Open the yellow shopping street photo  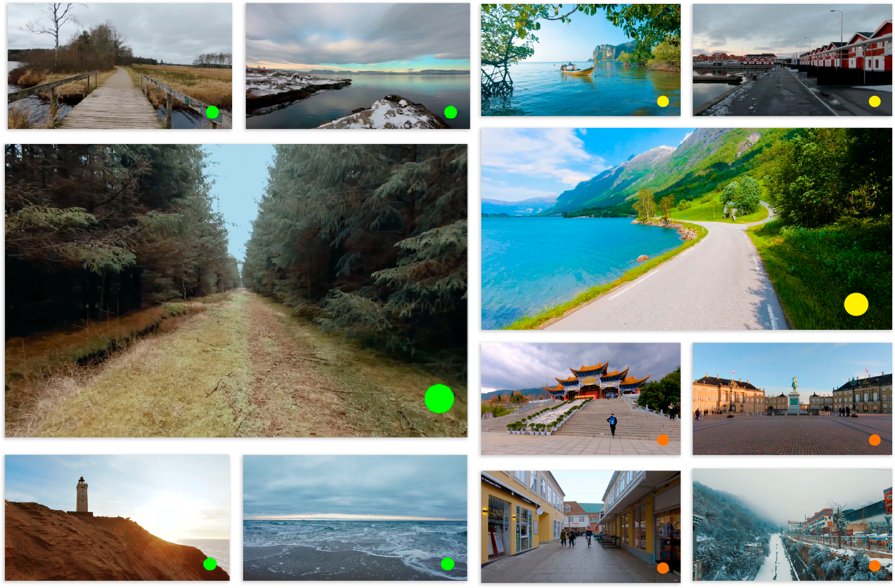(581, 527)
